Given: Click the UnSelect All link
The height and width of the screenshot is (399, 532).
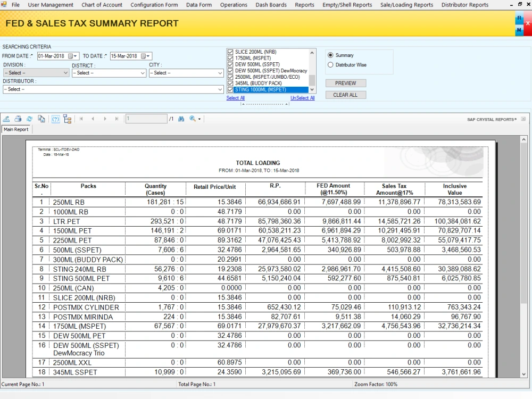Looking at the screenshot, I should pyautogui.click(x=302, y=98).
